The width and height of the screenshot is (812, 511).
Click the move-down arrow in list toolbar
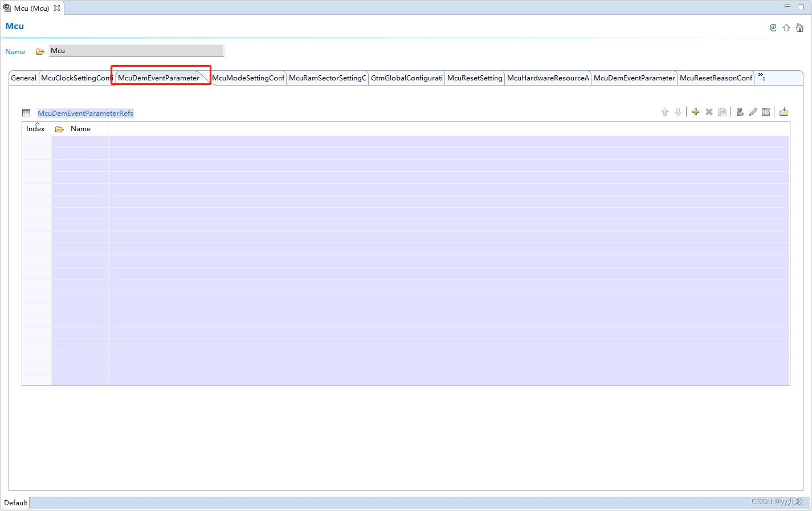pyautogui.click(x=678, y=112)
